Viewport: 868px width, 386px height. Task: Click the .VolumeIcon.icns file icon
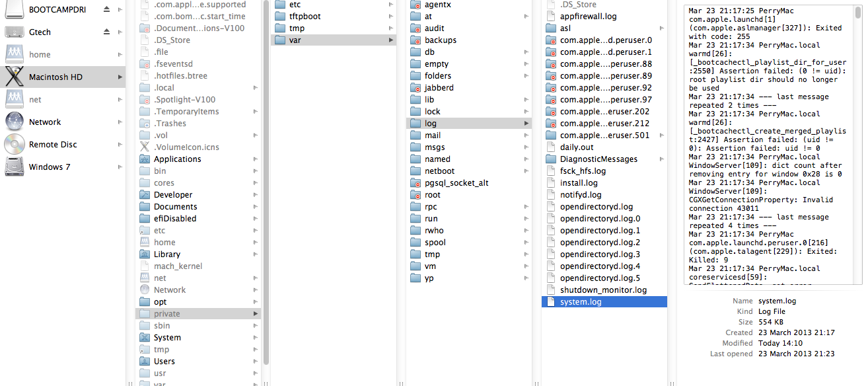145,147
